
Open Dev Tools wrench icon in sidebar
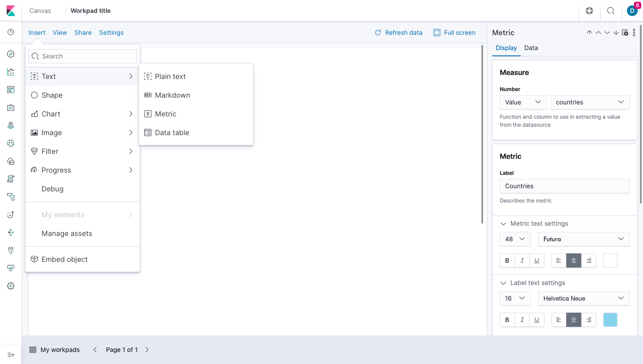tap(11, 250)
